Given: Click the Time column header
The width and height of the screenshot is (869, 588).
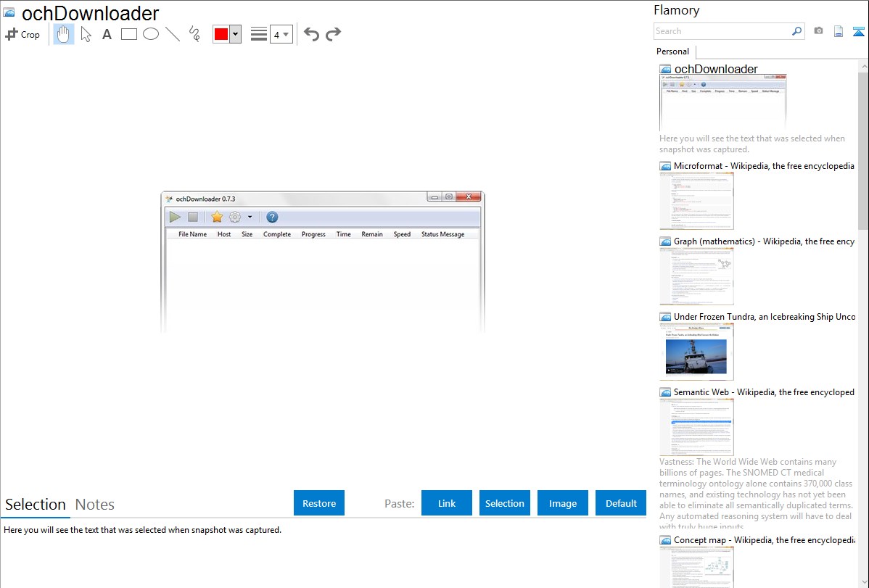Looking at the screenshot, I should coord(344,234).
